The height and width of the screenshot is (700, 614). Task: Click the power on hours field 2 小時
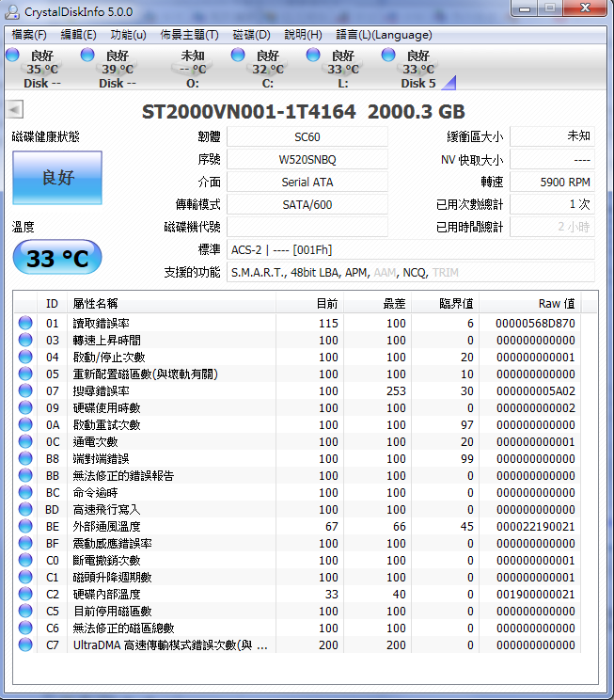[553, 227]
